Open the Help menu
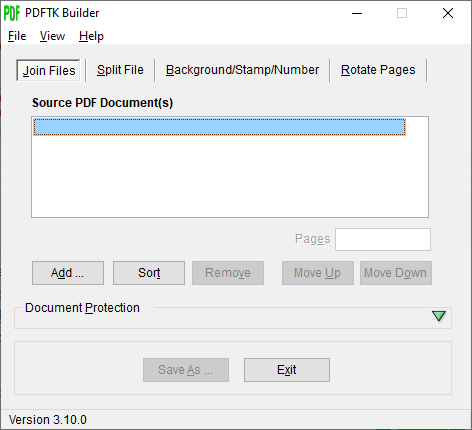472x430 pixels. (91, 36)
